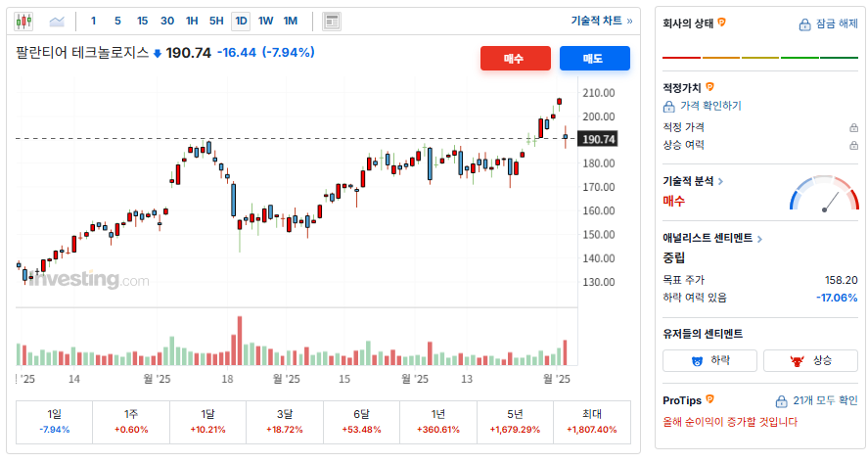Click 잠금 해제 unlock link
The image size is (868, 463).
pyautogui.click(x=837, y=23)
